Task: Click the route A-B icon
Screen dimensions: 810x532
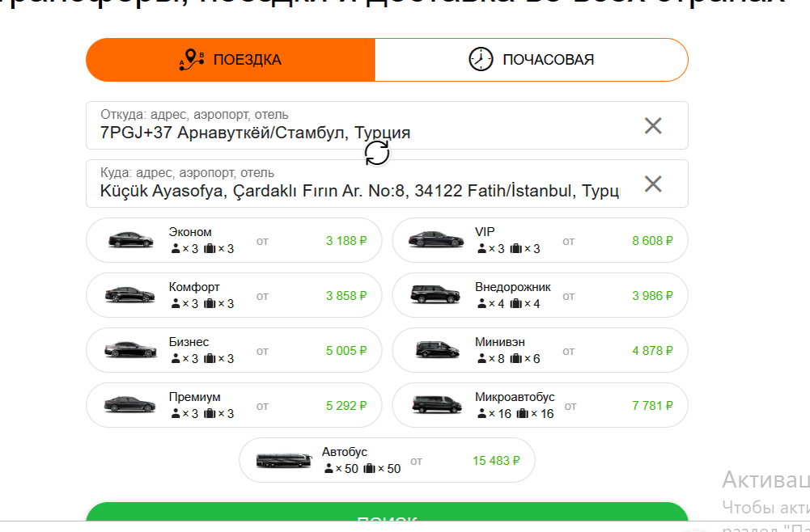Action: click(x=192, y=60)
